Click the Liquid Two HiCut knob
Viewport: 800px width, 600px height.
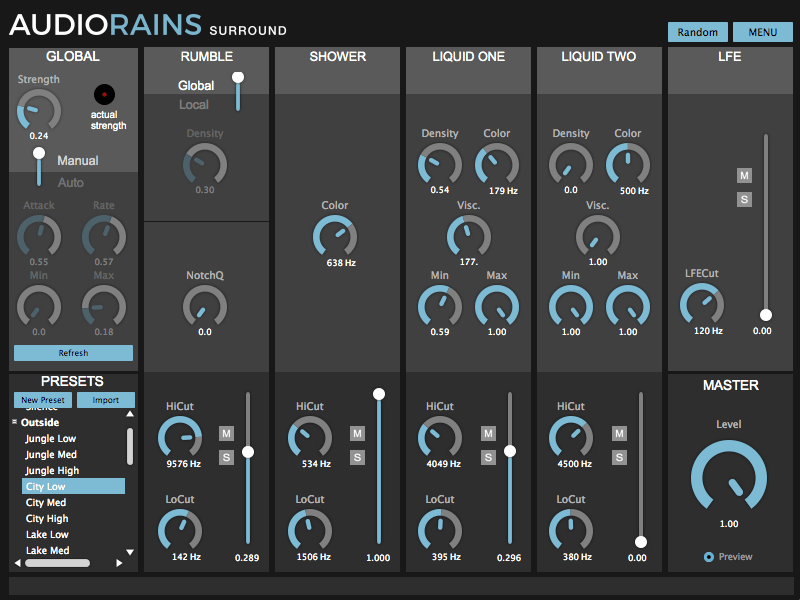coord(570,438)
